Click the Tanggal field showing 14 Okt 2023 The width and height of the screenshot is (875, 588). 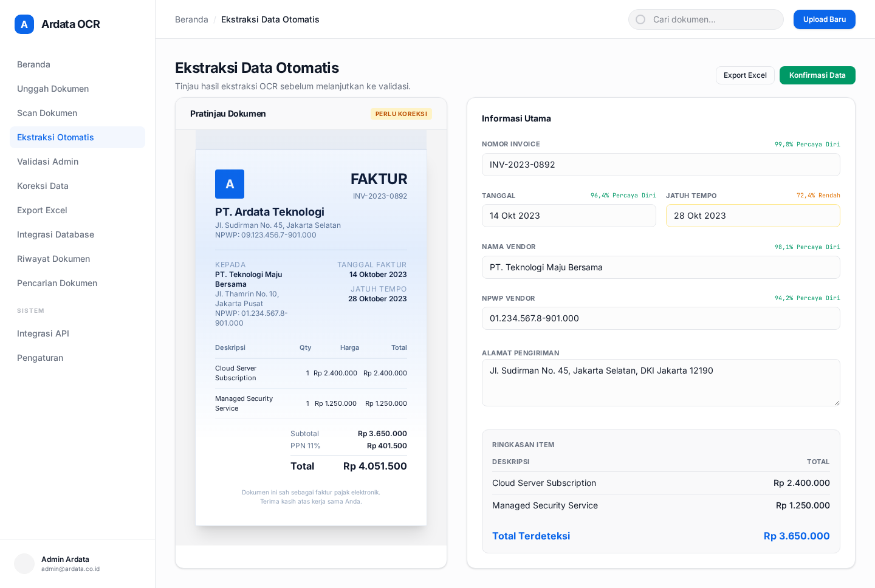(x=569, y=216)
